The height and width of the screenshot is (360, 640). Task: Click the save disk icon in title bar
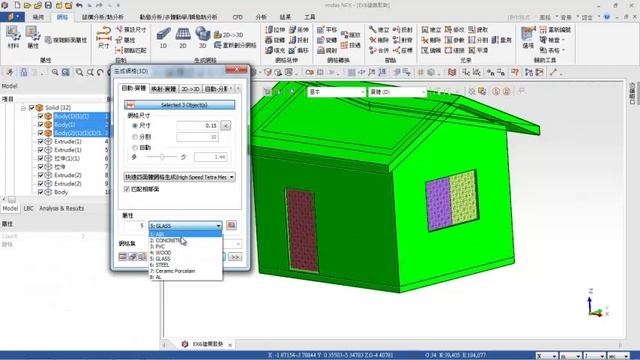click(x=48, y=5)
